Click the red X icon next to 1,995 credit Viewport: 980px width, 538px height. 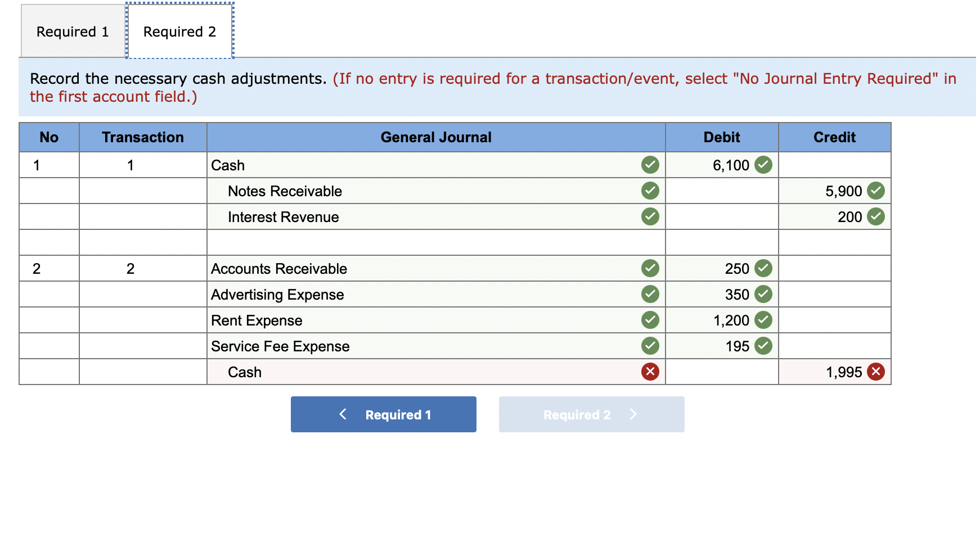[x=875, y=372]
